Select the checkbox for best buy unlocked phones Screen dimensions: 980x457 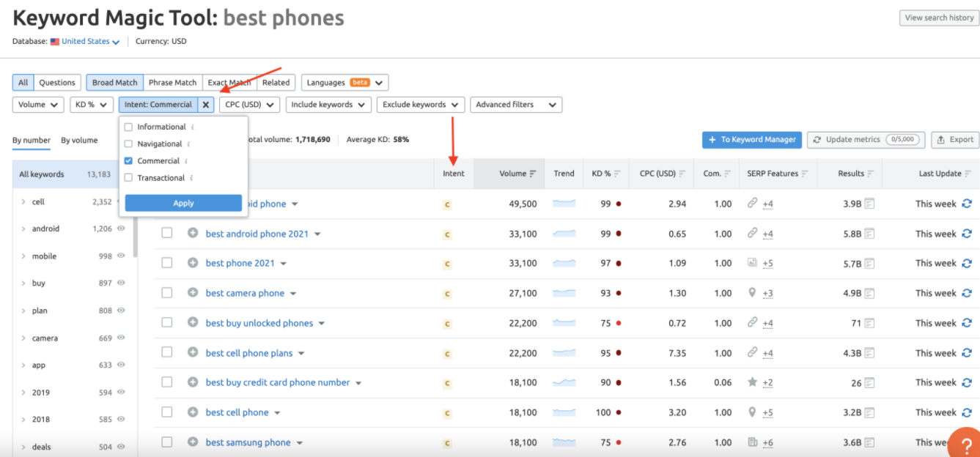[167, 323]
